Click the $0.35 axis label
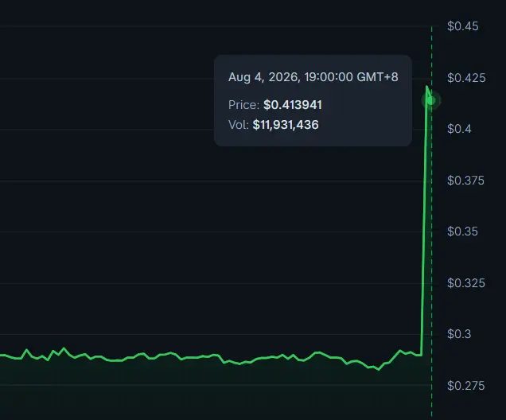506x420 pixels. coord(462,231)
